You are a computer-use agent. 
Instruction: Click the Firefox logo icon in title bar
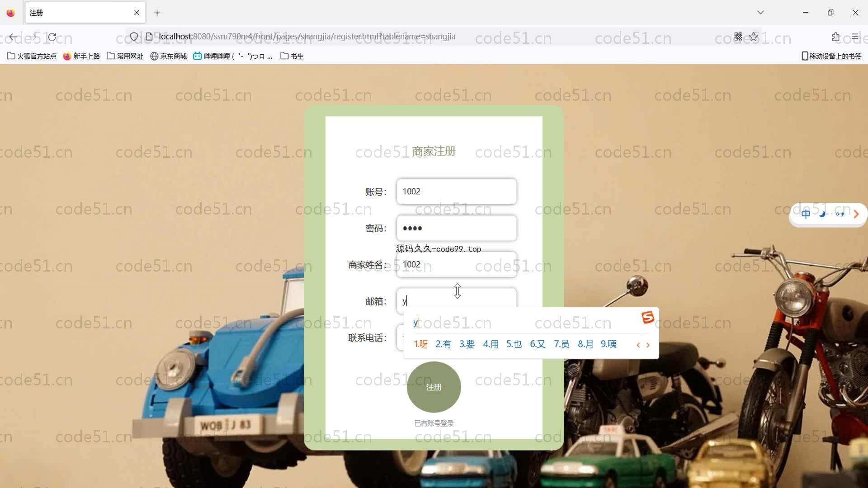click(x=11, y=13)
